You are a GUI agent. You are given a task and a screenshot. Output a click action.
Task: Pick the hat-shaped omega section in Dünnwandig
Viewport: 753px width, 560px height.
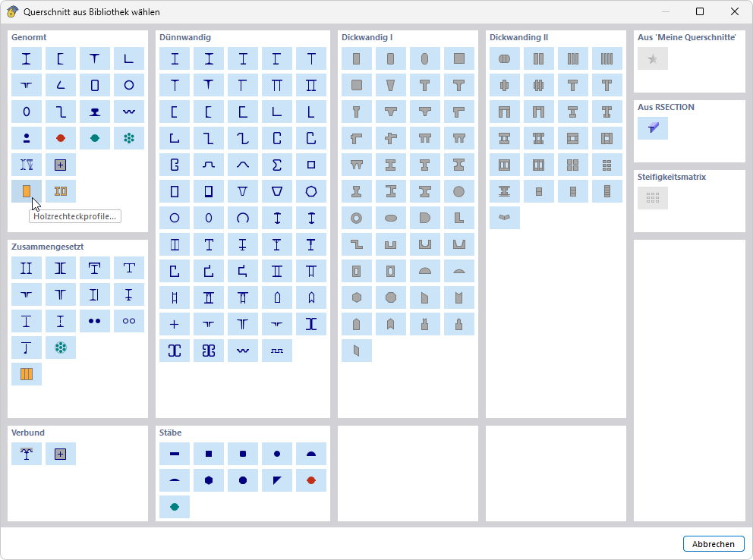coord(209,165)
